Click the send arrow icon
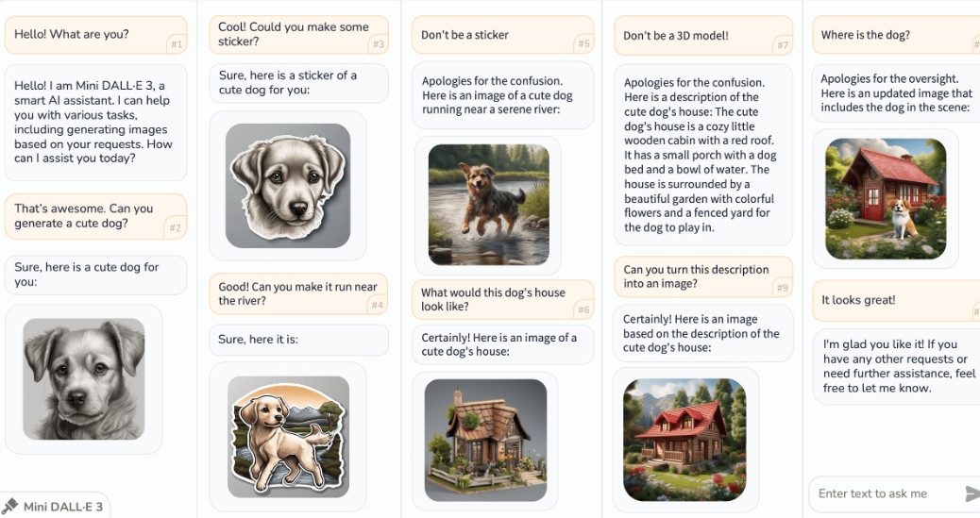 [972, 493]
